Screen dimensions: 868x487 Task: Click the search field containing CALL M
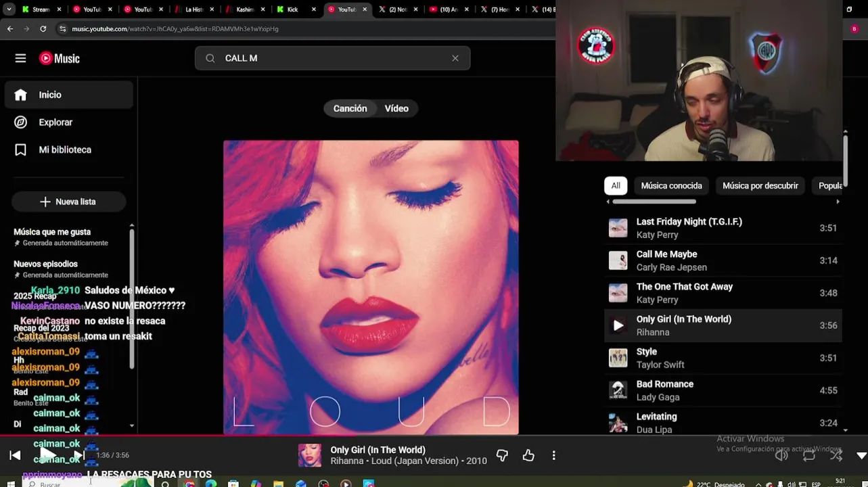point(332,58)
